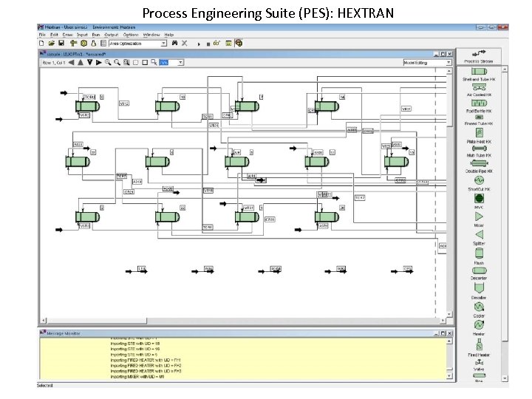This screenshot has width=532, height=399.
Task: Select the Mixer triangle palette icon
Action: 479,216
